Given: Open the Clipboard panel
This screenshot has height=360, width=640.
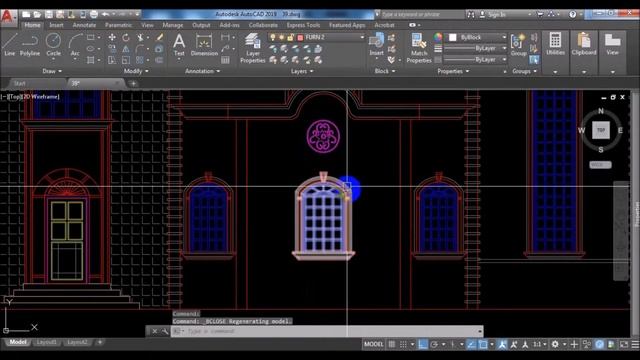Looking at the screenshot, I should coord(584,44).
